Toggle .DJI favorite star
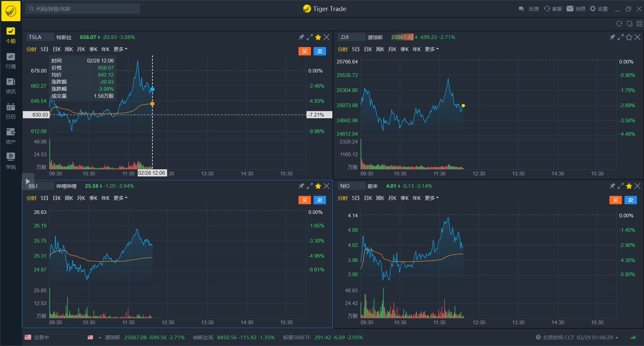The image size is (644, 346). (629, 37)
